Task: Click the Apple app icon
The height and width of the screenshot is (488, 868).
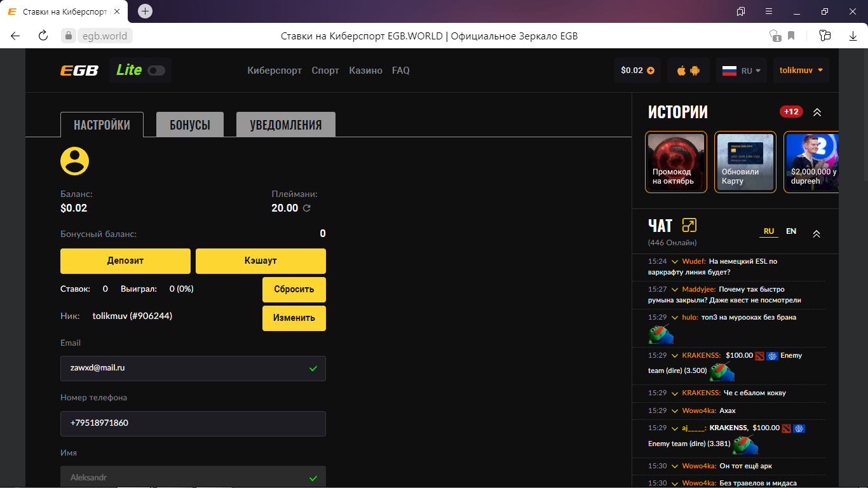Action: click(x=681, y=71)
